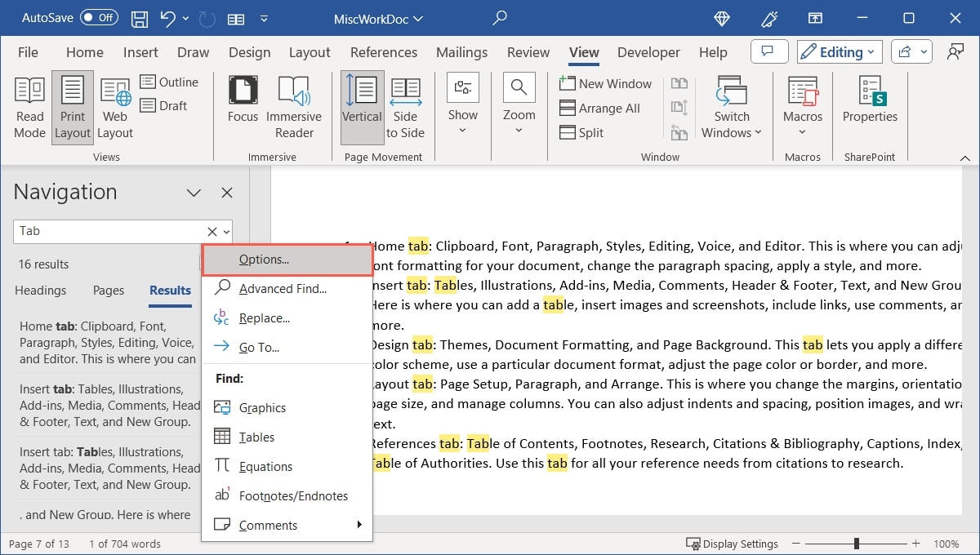Open a New Window of the document
980x555 pixels.
(x=606, y=83)
